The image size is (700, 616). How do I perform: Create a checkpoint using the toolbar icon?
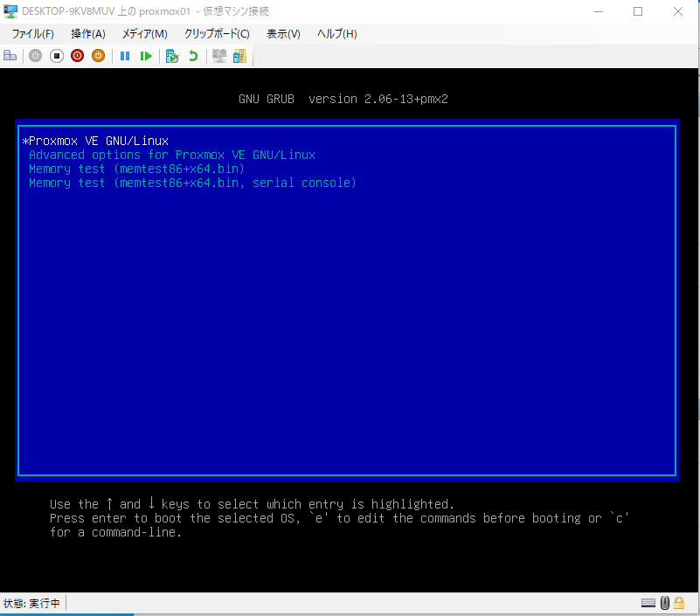click(x=172, y=56)
